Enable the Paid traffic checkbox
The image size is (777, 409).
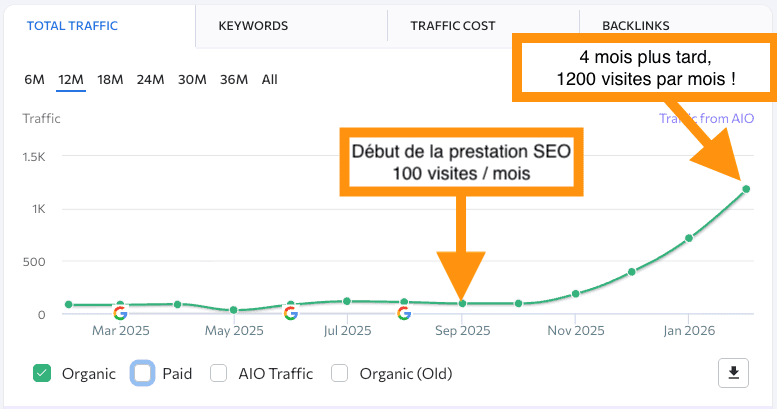(142, 373)
